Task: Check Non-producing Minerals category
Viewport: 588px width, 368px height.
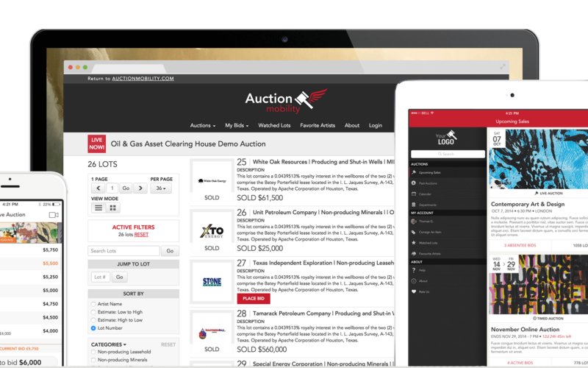Action: (93, 360)
